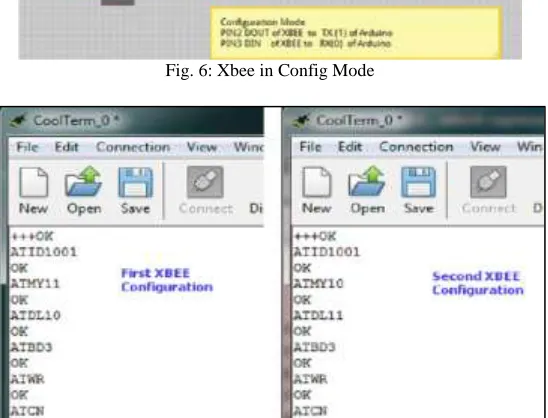The image size is (548, 418).
Task: Click ATBD3 line in left terminal
Action: click(31, 347)
